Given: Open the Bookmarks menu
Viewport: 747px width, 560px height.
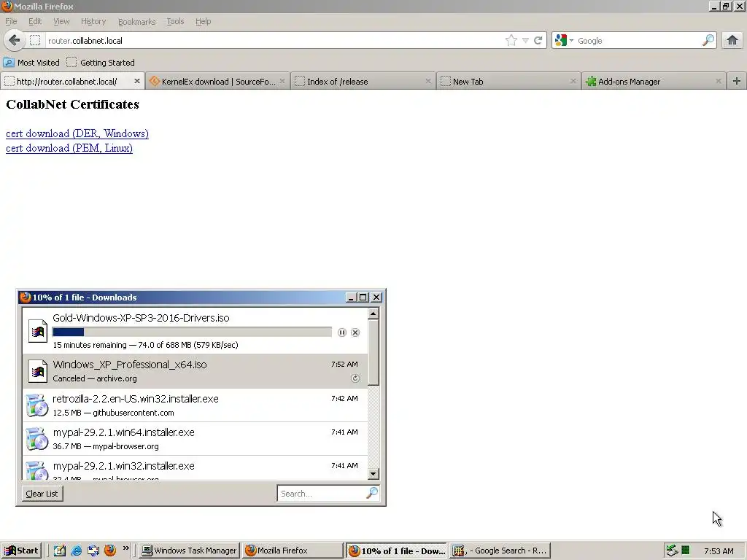Looking at the screenshot, I should point(136,21).
